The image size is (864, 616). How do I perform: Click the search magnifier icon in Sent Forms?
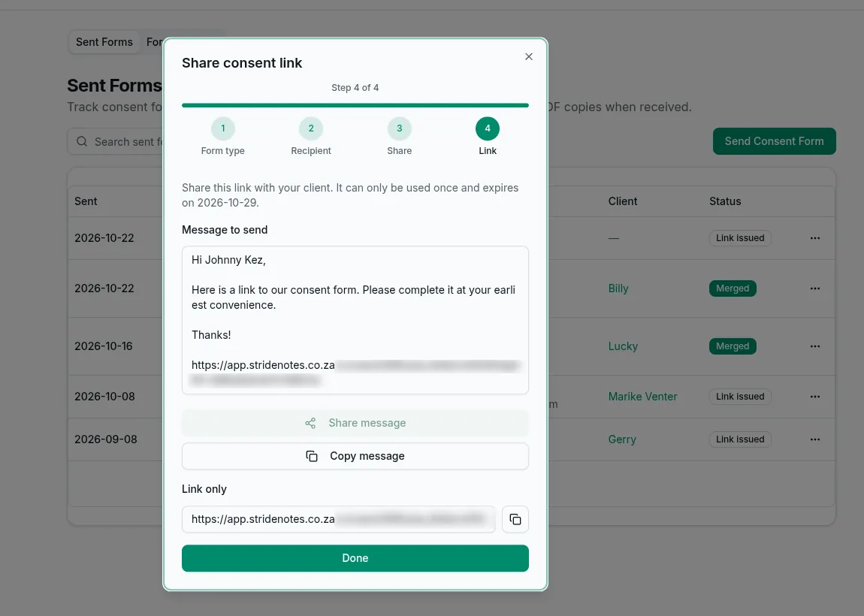pyautogui.click(x=82, y=141)
